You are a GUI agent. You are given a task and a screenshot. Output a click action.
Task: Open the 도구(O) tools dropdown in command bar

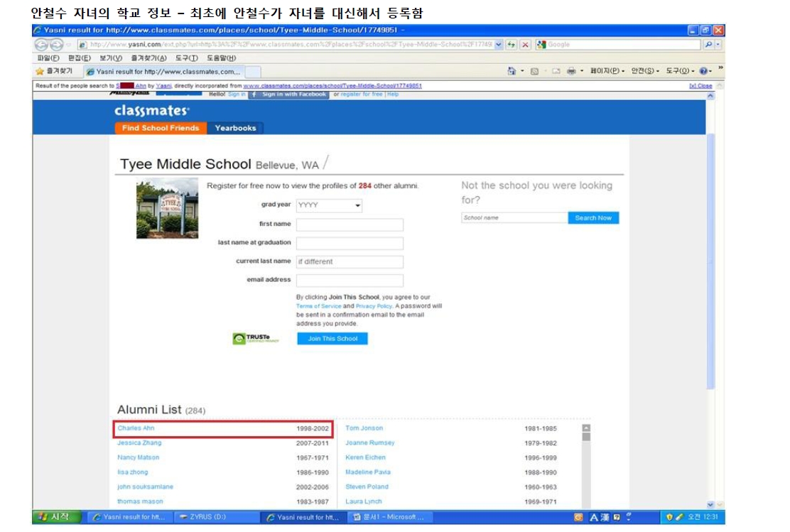(x=680, y=71)
